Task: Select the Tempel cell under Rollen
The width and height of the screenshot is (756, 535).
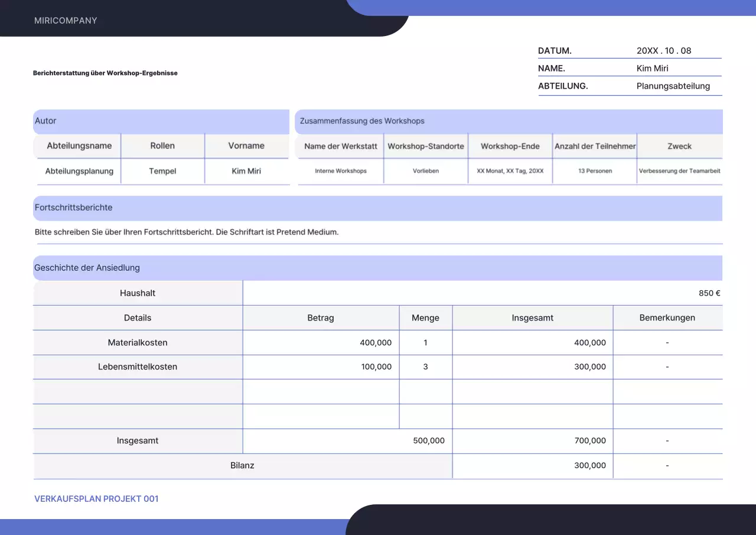Action: pos(162,171)
